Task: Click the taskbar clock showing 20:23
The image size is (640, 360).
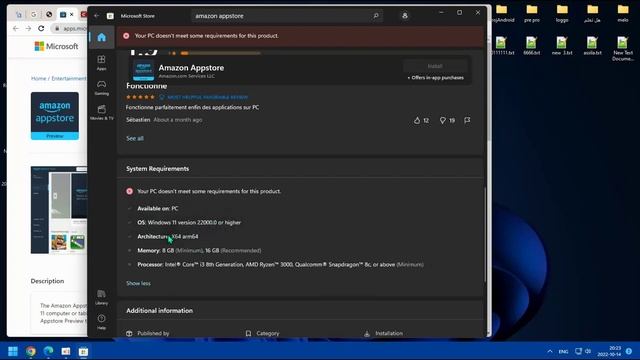Action: coord(610,351)
